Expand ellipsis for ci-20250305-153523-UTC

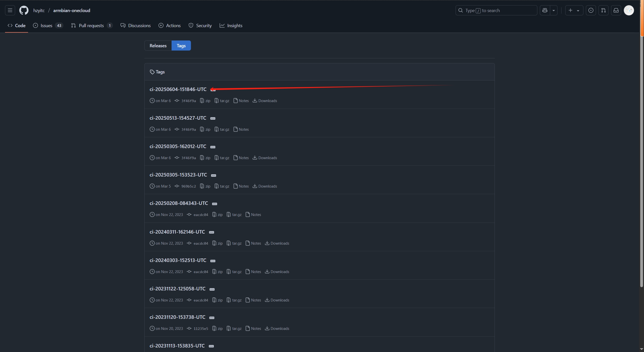tap(214, 175)
